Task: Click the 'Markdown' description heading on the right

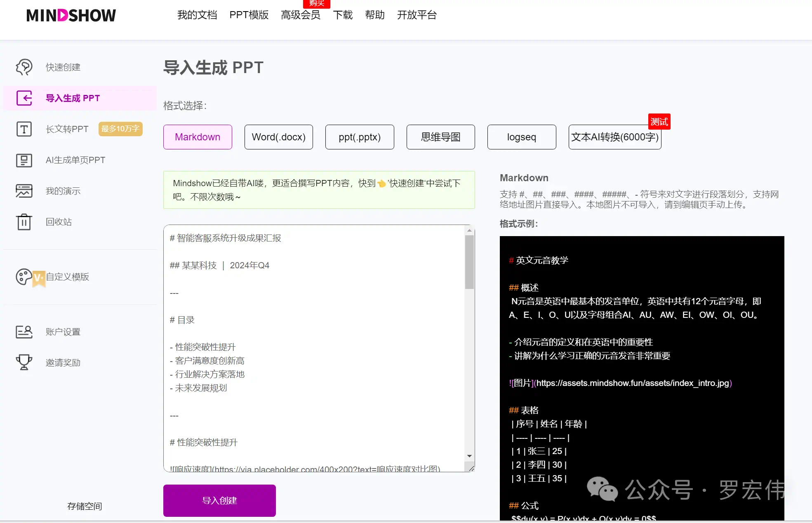Action: pyautogui.click(x=524, y=178)
